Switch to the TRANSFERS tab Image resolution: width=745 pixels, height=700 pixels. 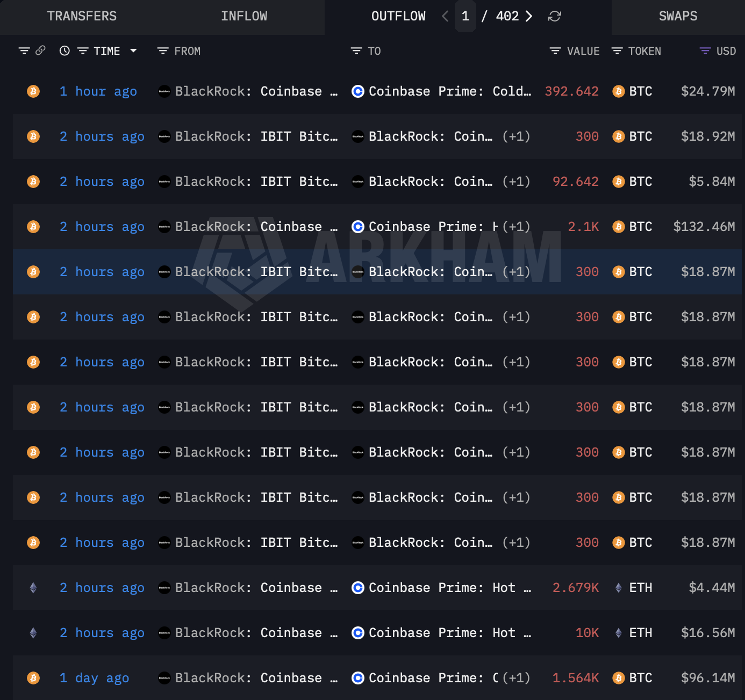click(x=82, y=16)
